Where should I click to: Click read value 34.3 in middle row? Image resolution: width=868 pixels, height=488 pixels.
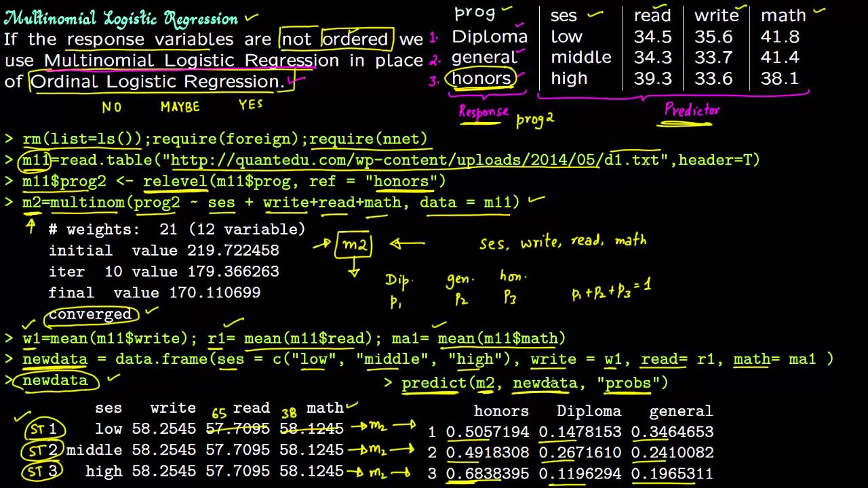pos(652,58)
